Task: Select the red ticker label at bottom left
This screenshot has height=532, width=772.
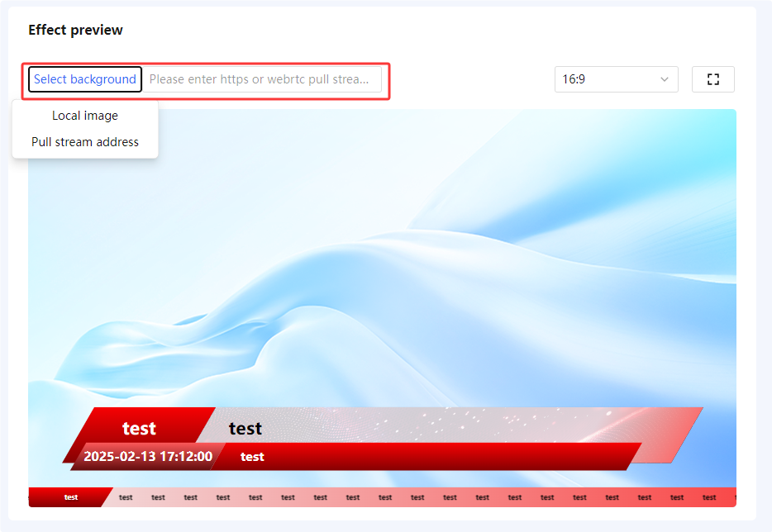Action: coord(69,497)
